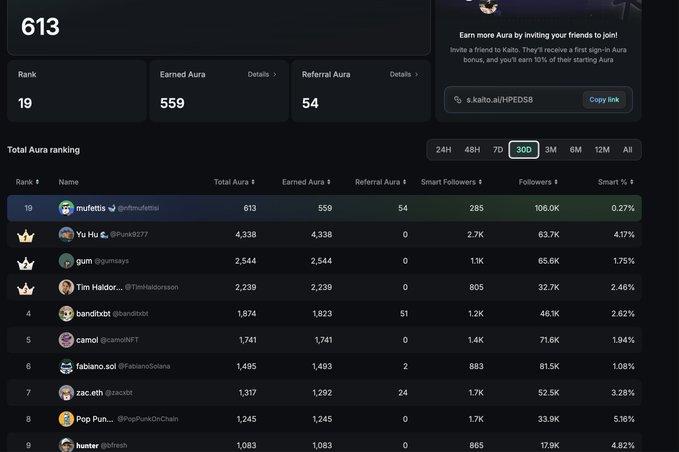Open Pop Pun profile avatar
Viewport: 679px width, 452px height.
(66, 419)
